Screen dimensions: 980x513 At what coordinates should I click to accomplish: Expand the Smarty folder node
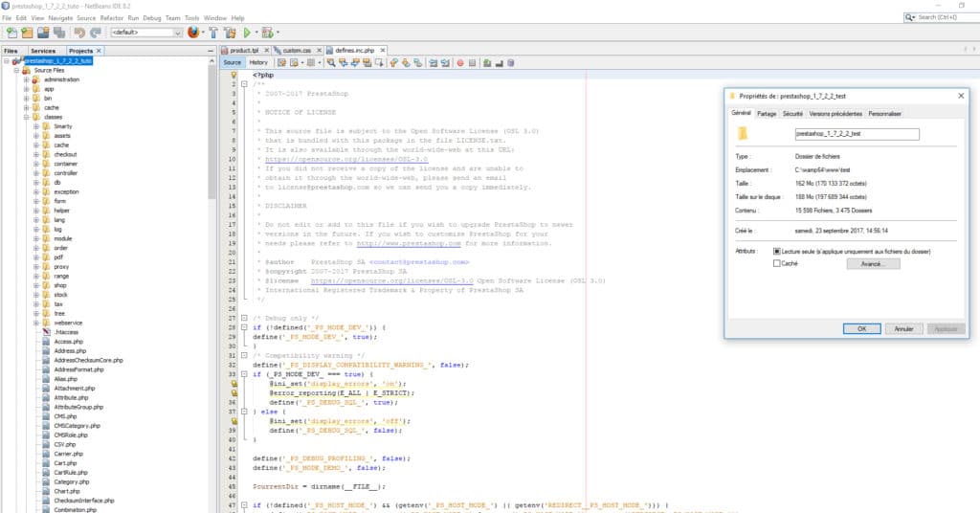(x=36, y=126)
